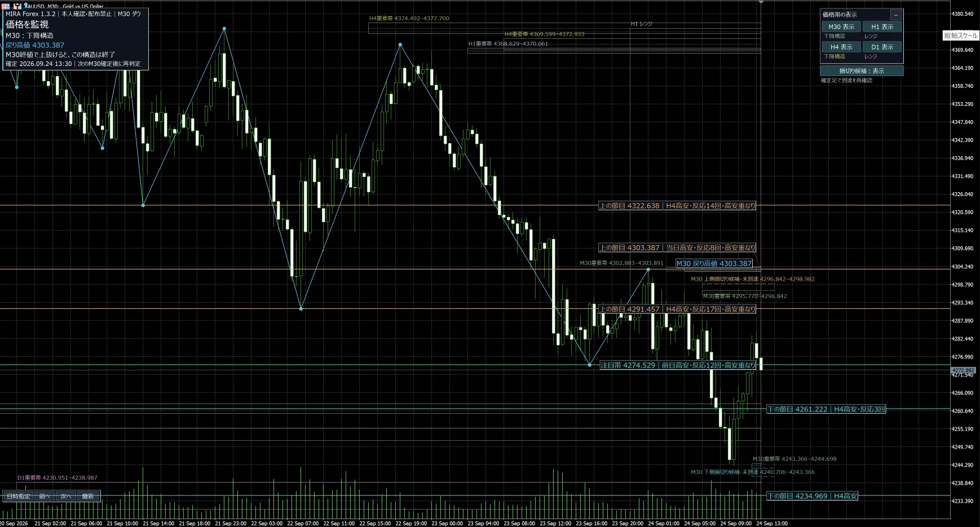Click the 上の節目 4291.457 level label

[x=677, y=309]
